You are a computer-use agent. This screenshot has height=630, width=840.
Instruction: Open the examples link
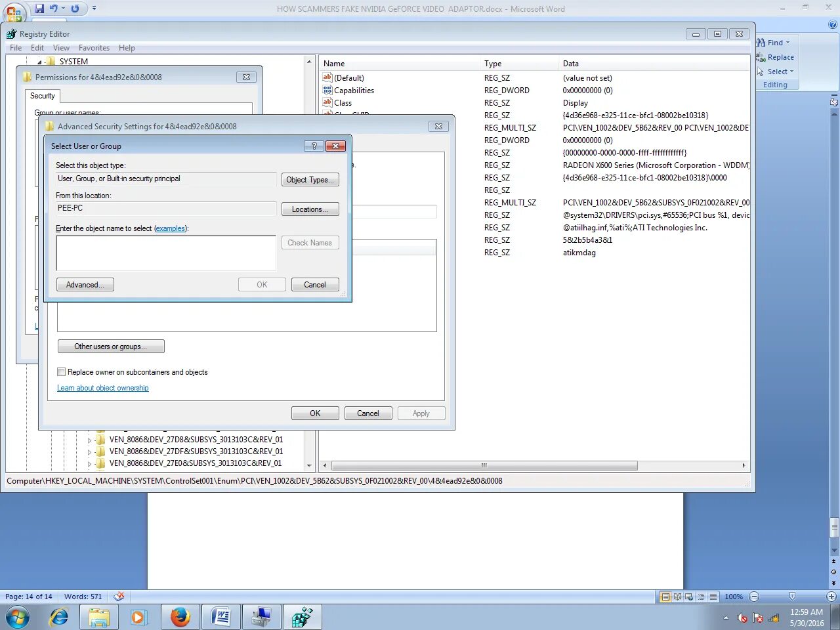click(171, 228)
